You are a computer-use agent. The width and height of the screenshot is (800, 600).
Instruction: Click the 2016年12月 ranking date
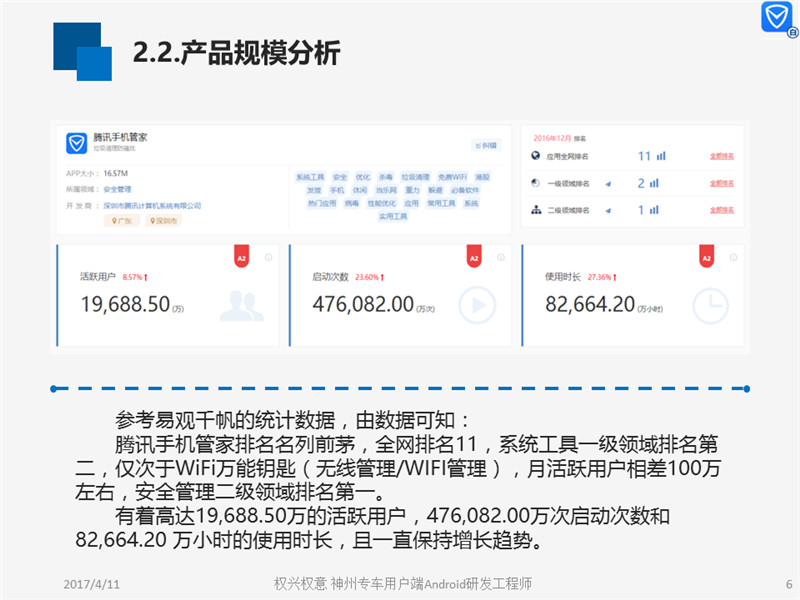pos(552,138)
